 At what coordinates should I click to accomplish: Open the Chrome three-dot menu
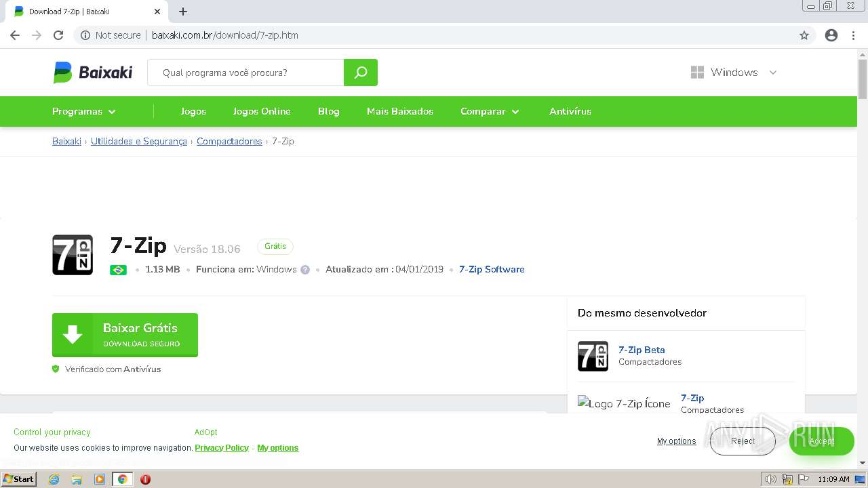click(x=853, y=35)
